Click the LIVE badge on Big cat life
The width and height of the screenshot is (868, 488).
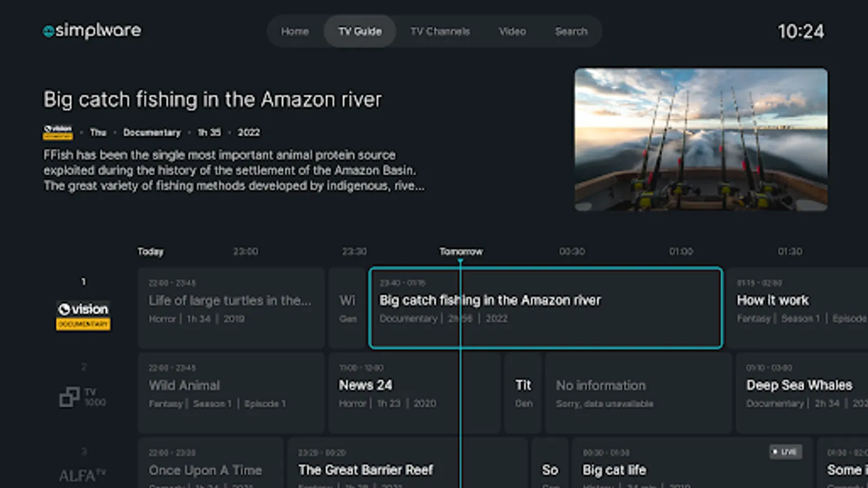click(x=785, y=452)
